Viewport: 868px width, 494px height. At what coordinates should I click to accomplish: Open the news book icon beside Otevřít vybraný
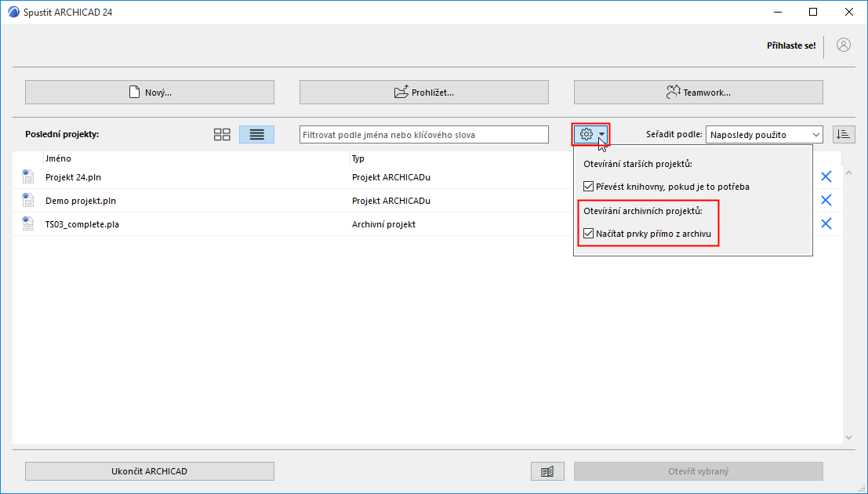(x=549, y=470)
